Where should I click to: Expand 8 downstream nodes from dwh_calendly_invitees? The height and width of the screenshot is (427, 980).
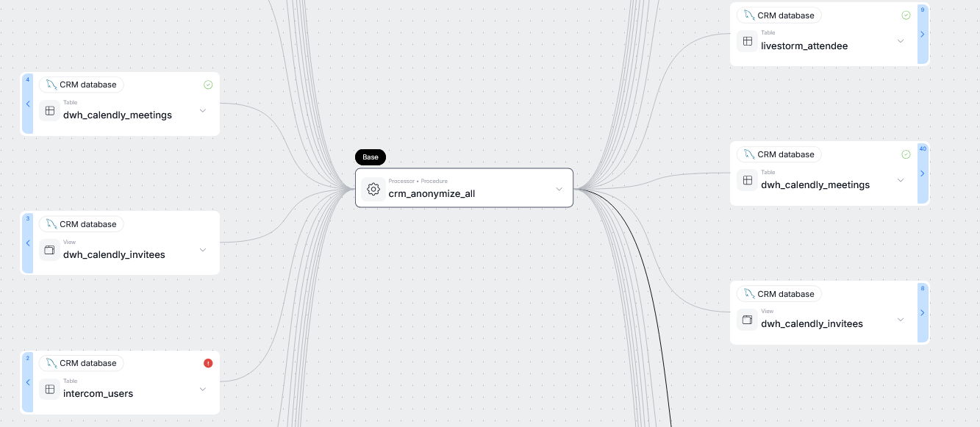[923, 312]
